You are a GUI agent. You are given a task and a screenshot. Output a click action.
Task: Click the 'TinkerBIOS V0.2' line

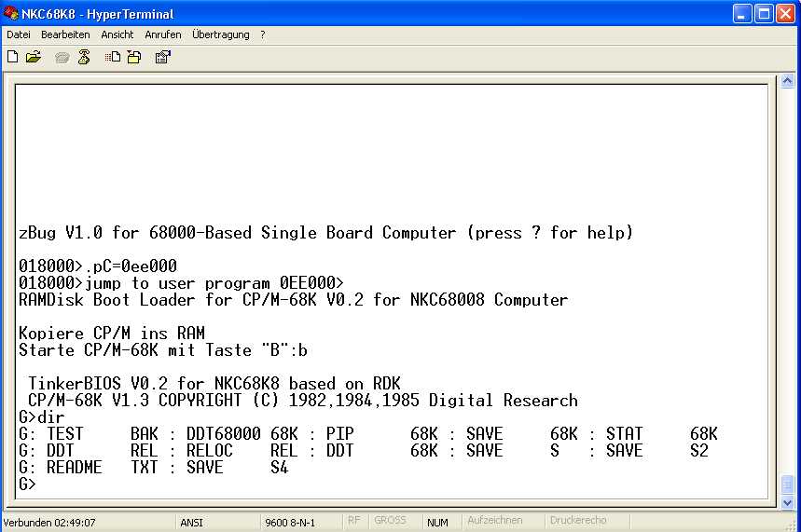click(x=214, y=384)
